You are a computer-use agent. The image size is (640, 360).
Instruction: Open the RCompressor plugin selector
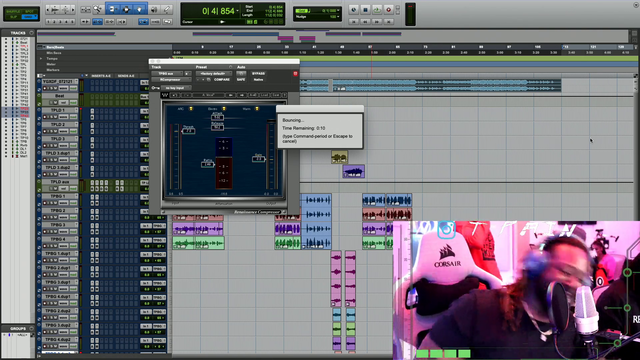[171, 80]
